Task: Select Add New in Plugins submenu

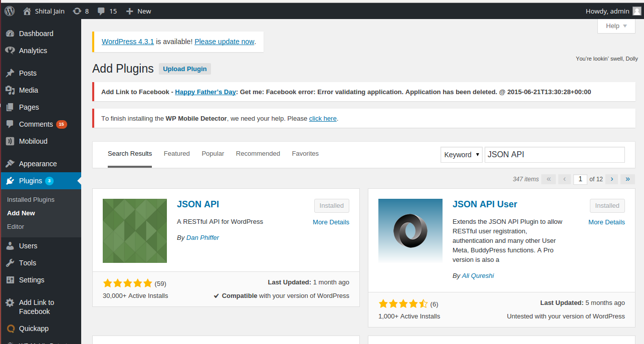Action: [x=21, y=213]
